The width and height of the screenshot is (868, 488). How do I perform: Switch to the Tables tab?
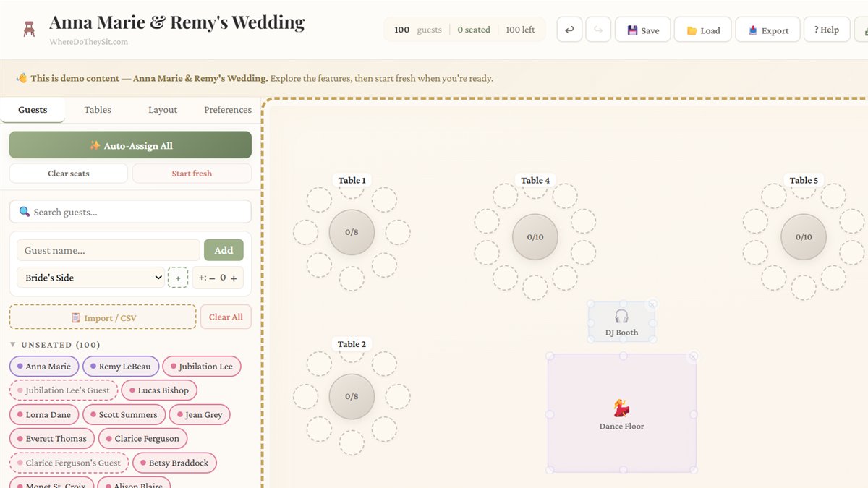point(98,110)
